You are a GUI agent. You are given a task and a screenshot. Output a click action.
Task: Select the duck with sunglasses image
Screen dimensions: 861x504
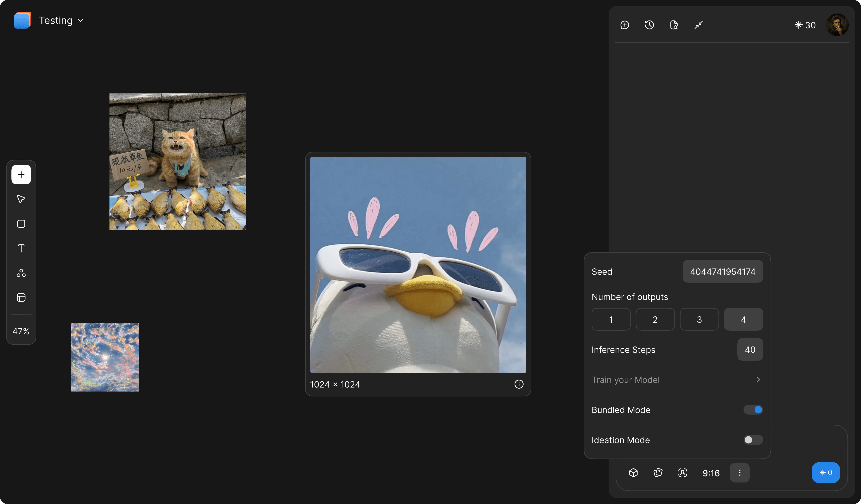click(418, 265)
